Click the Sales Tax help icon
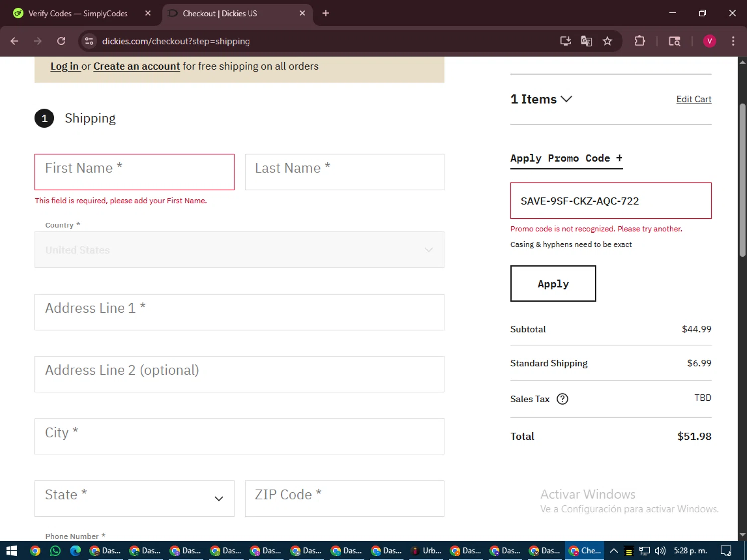The height and width of the screenshot is (560, 747). [562, 399]
